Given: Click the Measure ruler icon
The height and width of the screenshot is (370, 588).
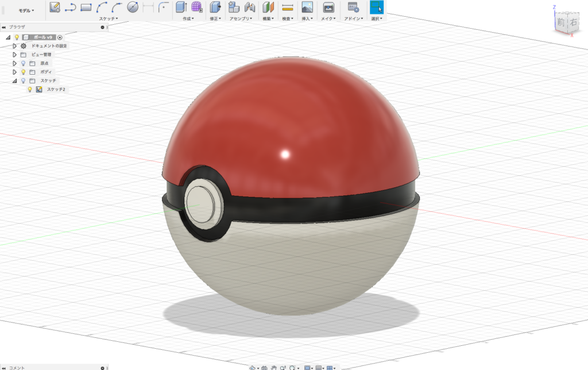Looking at the screenshot, I should coord(288,7).
